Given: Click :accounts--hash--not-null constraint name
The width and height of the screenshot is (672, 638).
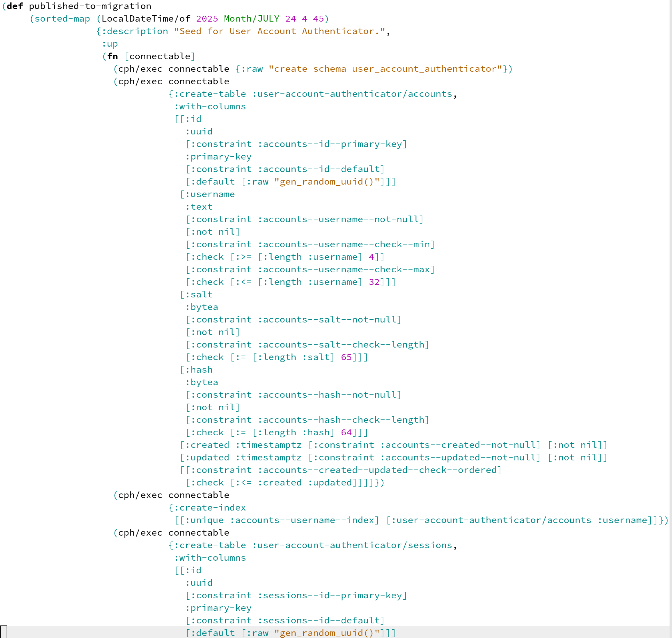Looking at the screenshot, I should coord(327,395).
